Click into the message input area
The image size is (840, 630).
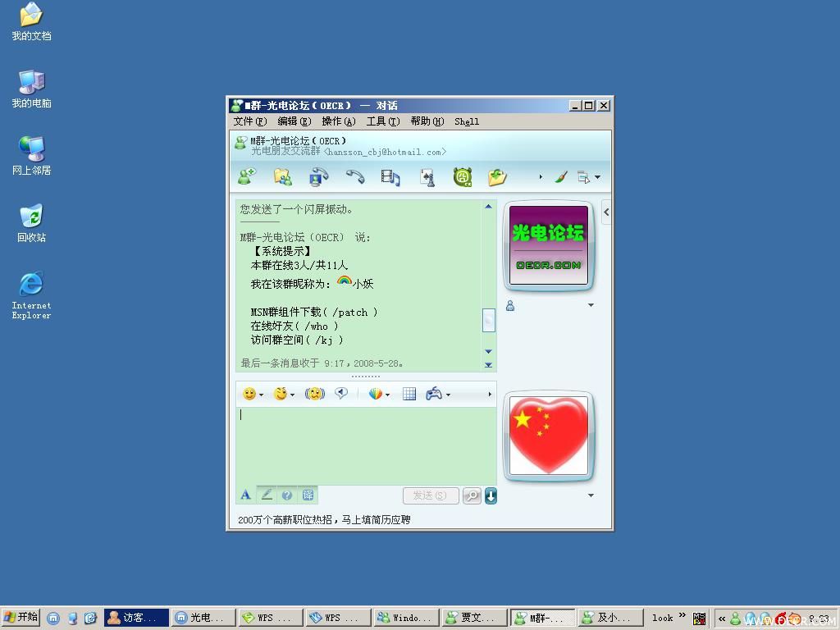pyautogui.click(x=366, y=445)
